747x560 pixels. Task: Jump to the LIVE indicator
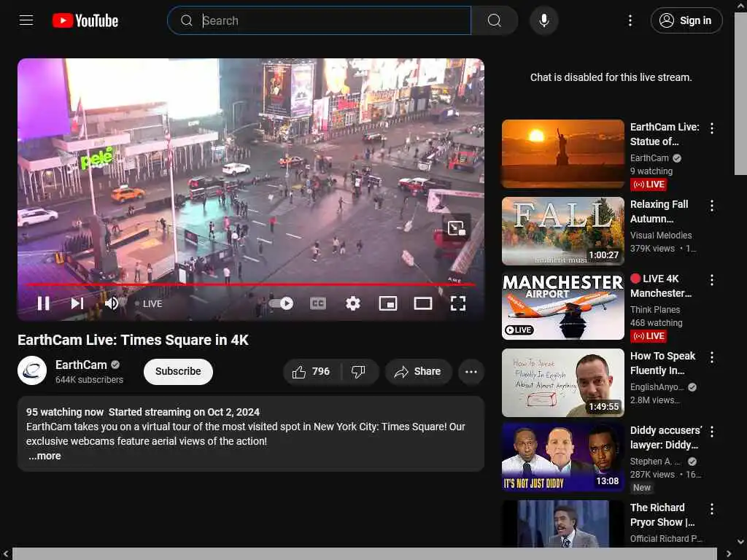point(149,304)
